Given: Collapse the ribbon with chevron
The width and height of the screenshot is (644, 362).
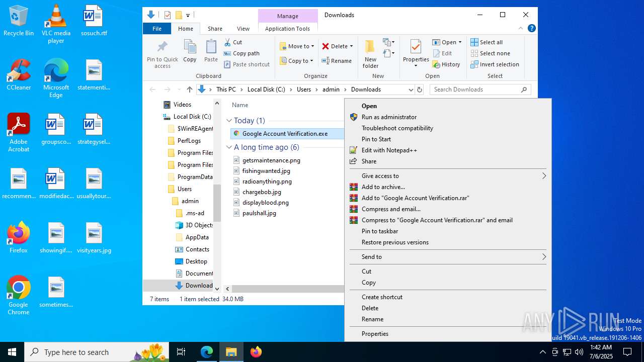Looking at the screenshot, I should 521,29.
